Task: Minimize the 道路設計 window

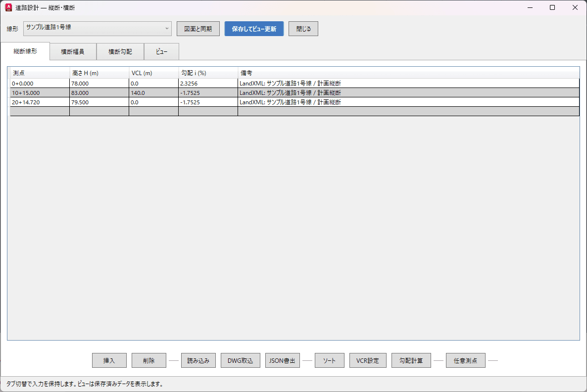Action: click(530, 7)
